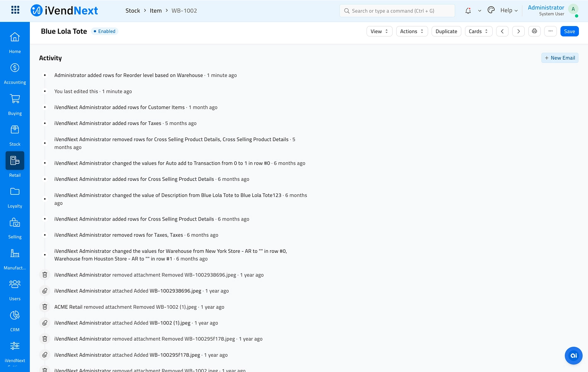Expand the Cards dropdown

pos(478,31)
